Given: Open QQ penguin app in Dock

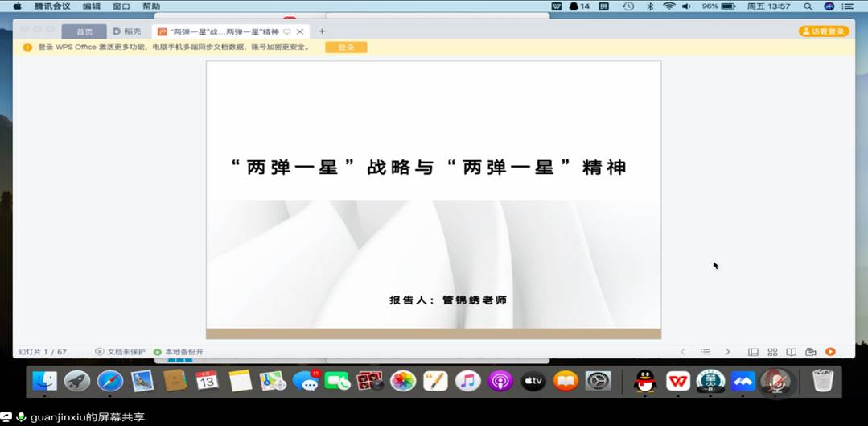Looking at the screenshot, I should (644, 381).
